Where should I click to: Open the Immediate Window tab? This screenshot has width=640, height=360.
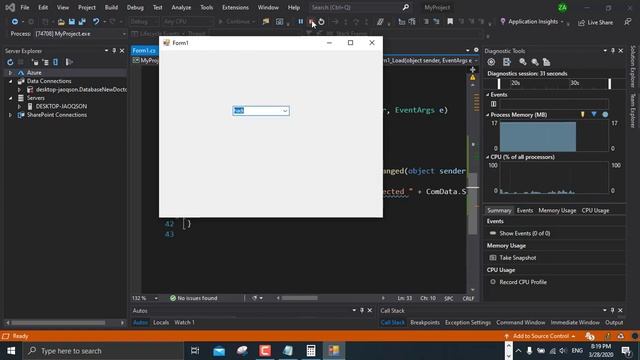click(575, 322)
